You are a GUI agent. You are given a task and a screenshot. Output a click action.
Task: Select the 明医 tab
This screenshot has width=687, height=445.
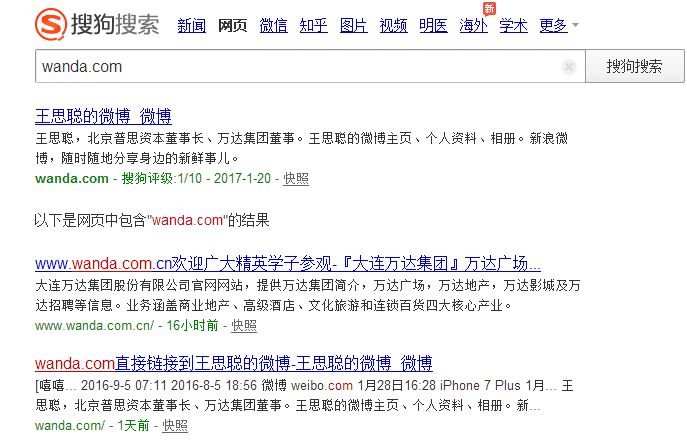[433, 26]
